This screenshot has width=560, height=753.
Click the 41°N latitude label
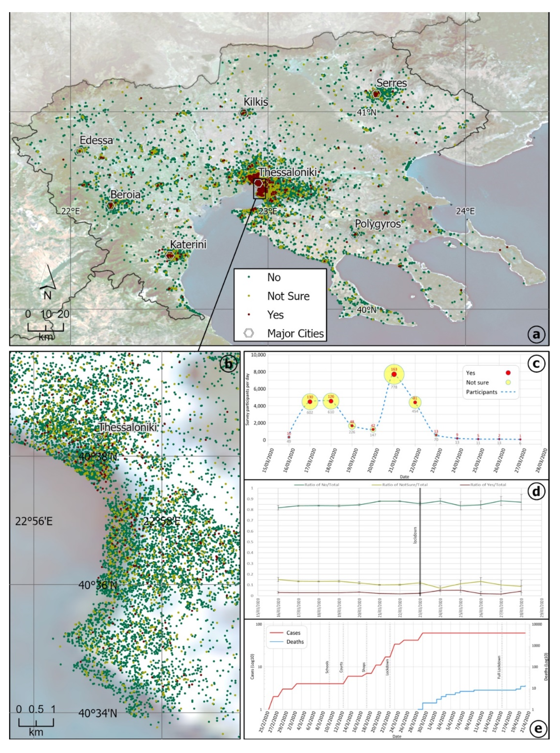pyautogui.click(x=366, y=112)
